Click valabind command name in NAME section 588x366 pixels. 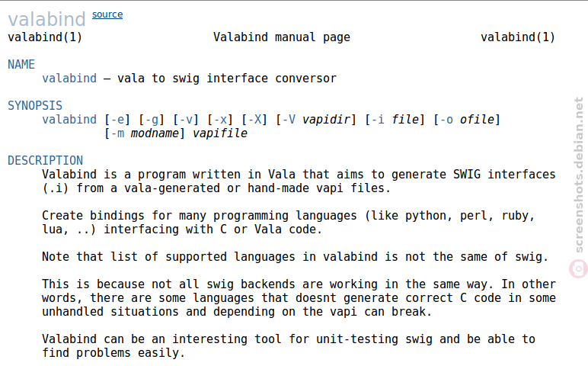click(x=69, y=78)
